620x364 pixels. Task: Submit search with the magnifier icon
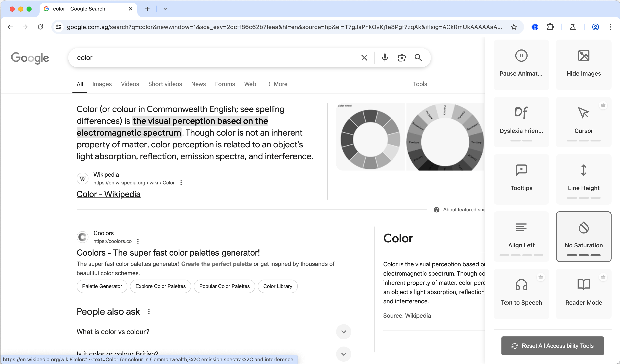coord(418,57)
